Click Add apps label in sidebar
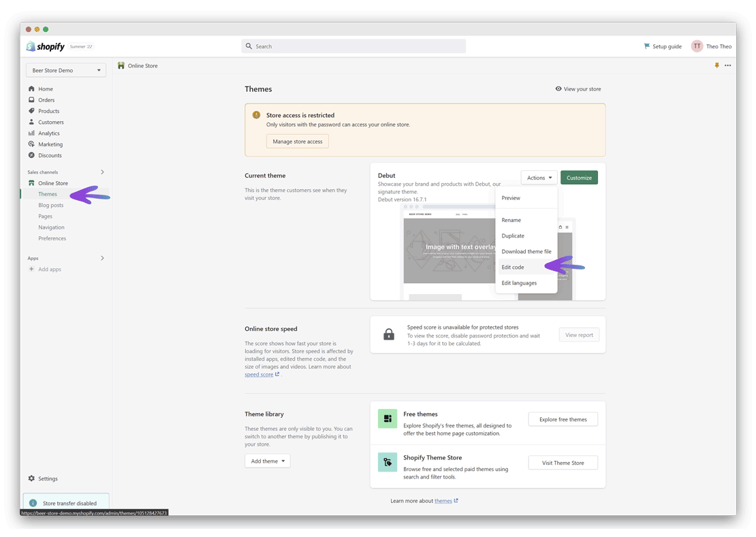The width and height of the screenshot is (756, 537). tap(50, 270)
